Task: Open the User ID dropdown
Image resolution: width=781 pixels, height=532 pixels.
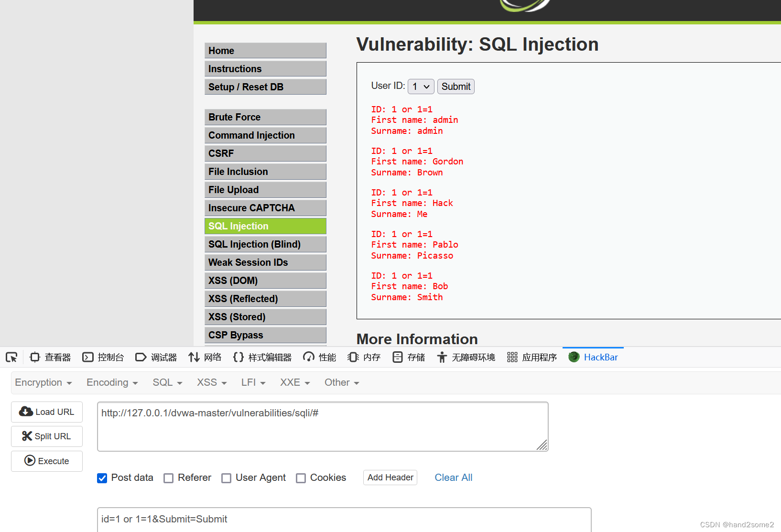Action: click(x=420, y=87)
